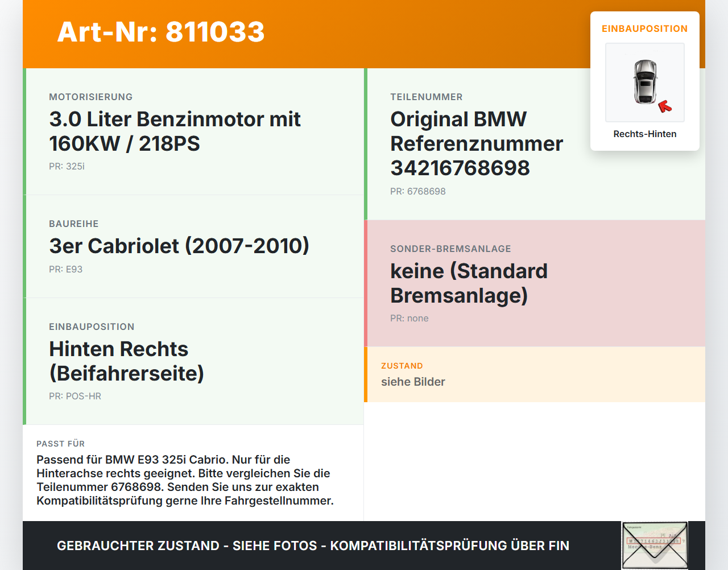This screenshot has width=728, height=570.
Task: Click the SONDER-BREMSANLAGE label
Action: point(450,249)
